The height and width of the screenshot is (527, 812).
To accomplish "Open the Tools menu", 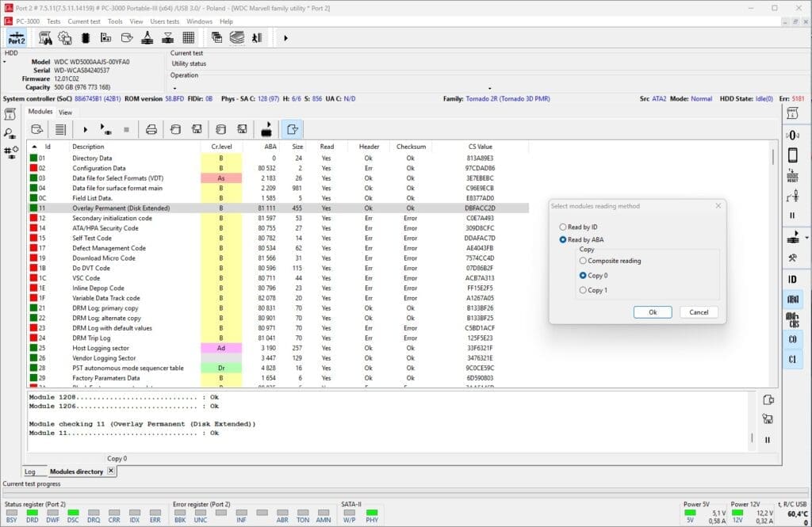I will pos(115,21).
